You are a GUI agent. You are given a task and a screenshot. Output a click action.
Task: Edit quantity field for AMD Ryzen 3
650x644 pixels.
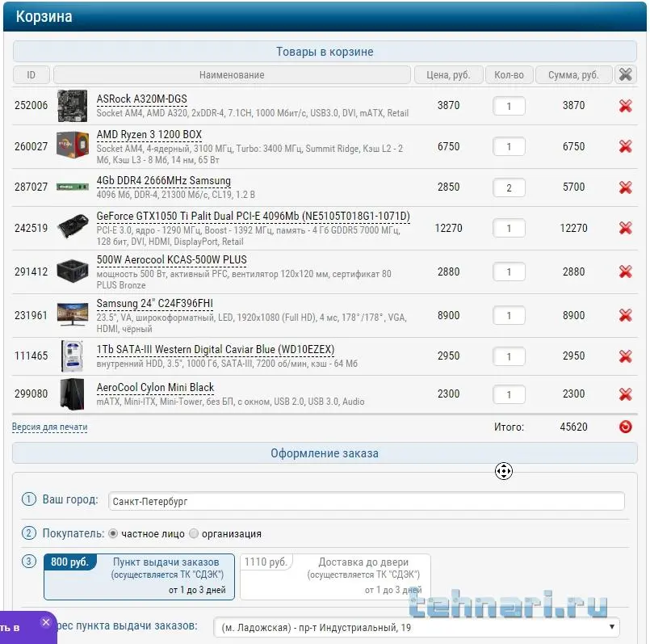pyautogui.click(x=509, y=146)
